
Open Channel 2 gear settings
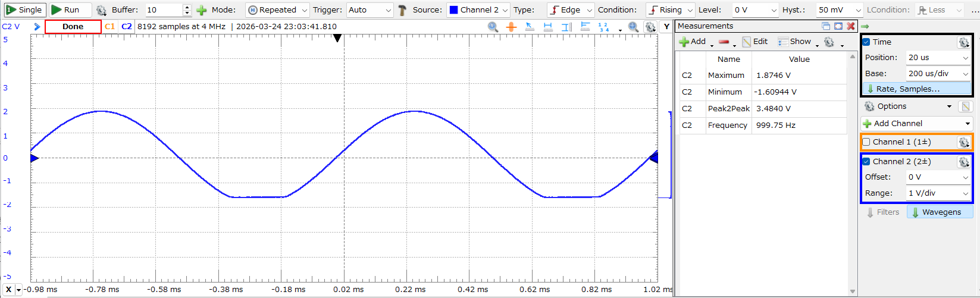[x=963, y=162]
